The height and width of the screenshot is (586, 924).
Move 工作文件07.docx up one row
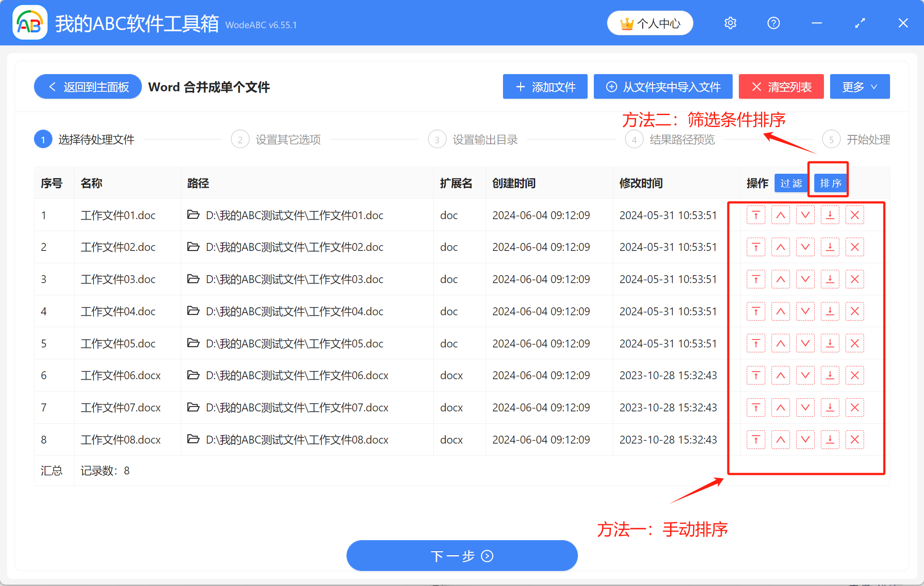(780, 407)
